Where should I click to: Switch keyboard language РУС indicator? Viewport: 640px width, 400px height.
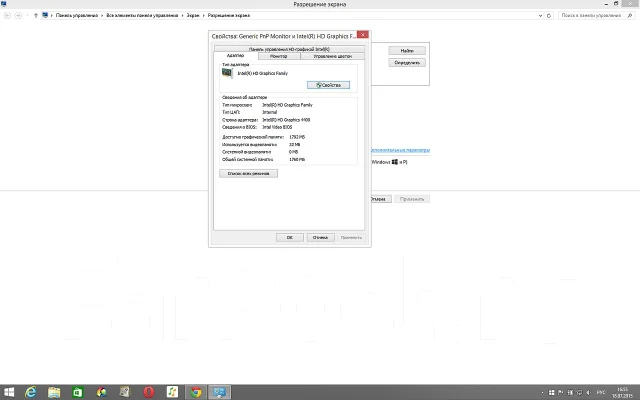point(601,393)
